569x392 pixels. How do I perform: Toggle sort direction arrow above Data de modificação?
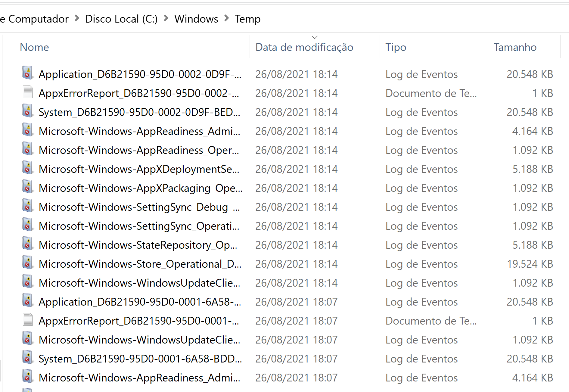[315, 37]
